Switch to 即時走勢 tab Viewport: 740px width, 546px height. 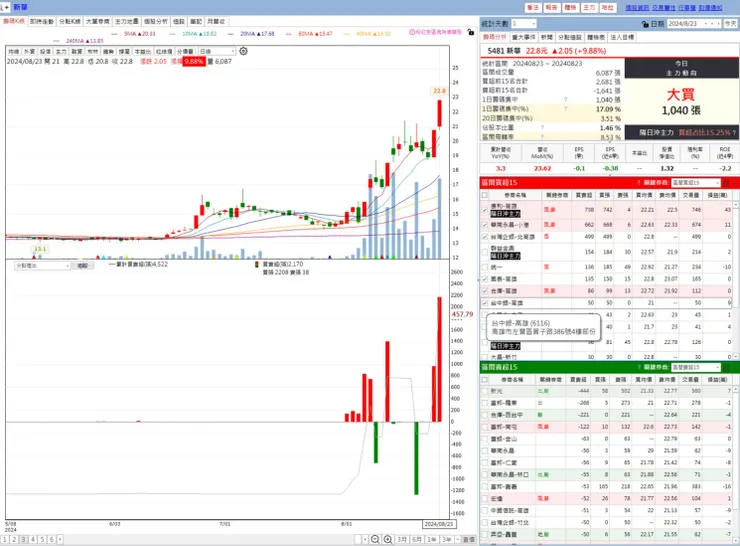click(42, 21)
